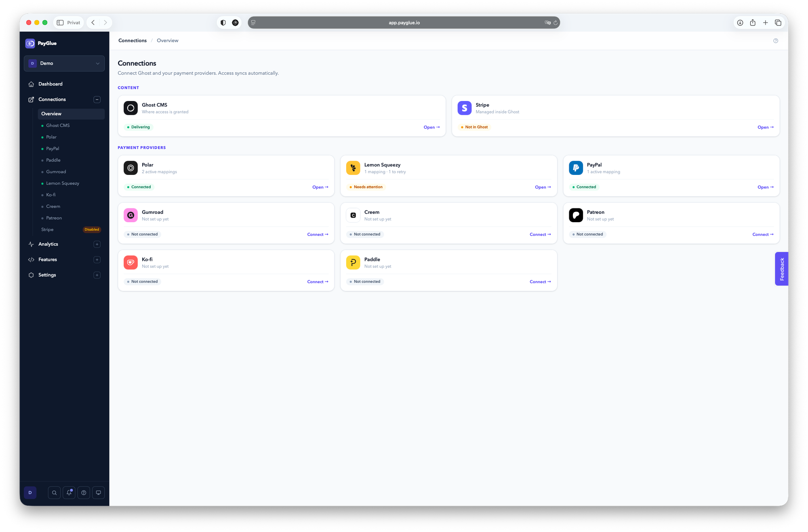808x532 pixels.
Task: Open the Demo workspace dropdown
Action: 64,63
